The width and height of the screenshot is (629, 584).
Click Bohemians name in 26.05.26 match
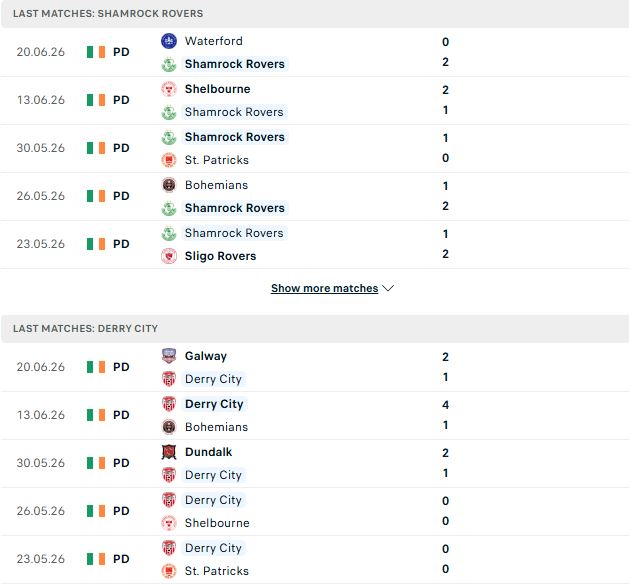(216, 185)
